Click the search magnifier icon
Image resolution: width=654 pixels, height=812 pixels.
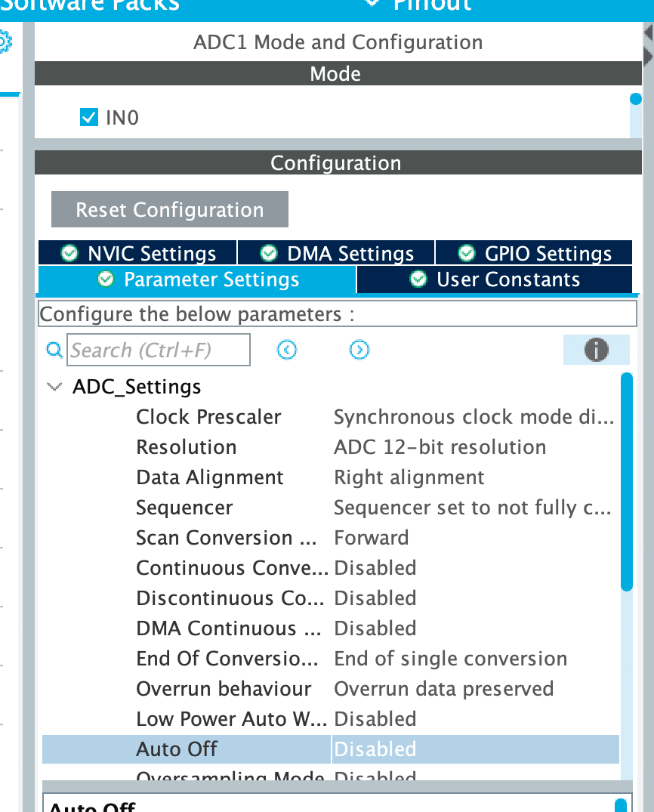(54, 350)
